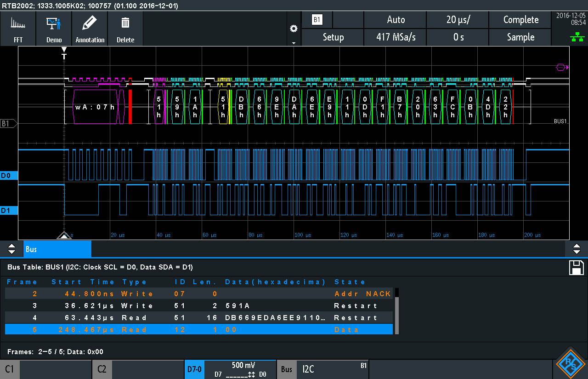Click the right-side double-arrow expander
The height and width of the screenshot is (379, 588).
coord(577,249)
